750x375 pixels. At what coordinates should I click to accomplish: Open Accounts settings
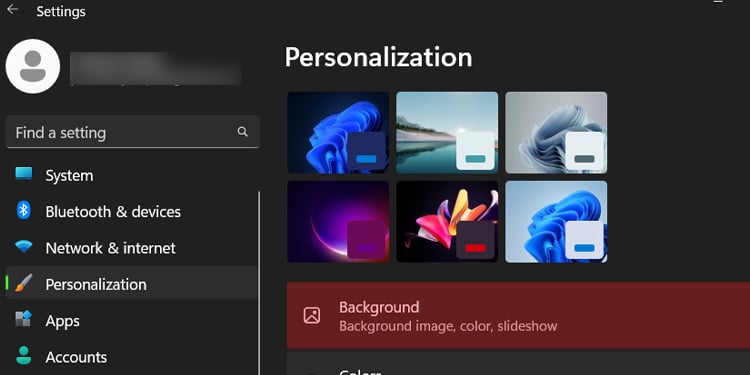[132, 357]
